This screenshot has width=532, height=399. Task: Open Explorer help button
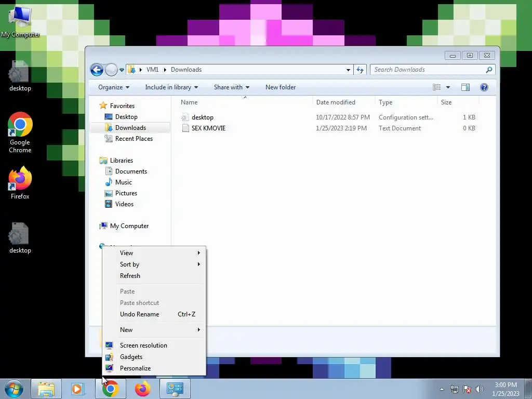[x=484, y=87]
